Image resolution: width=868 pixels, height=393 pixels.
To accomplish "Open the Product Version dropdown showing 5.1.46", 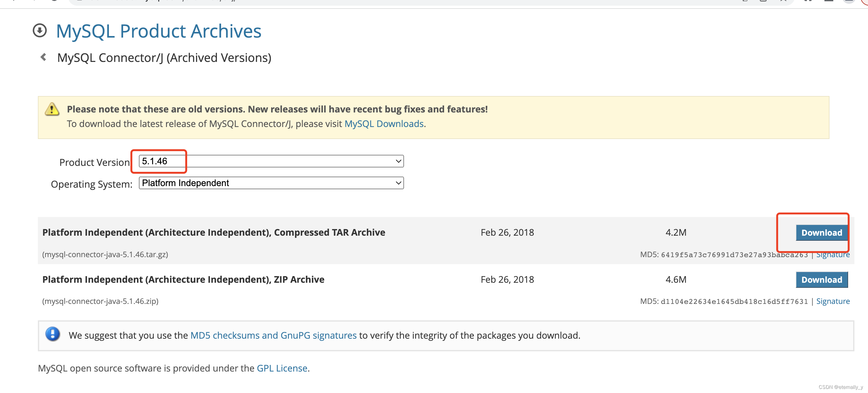I will [271, 161].
